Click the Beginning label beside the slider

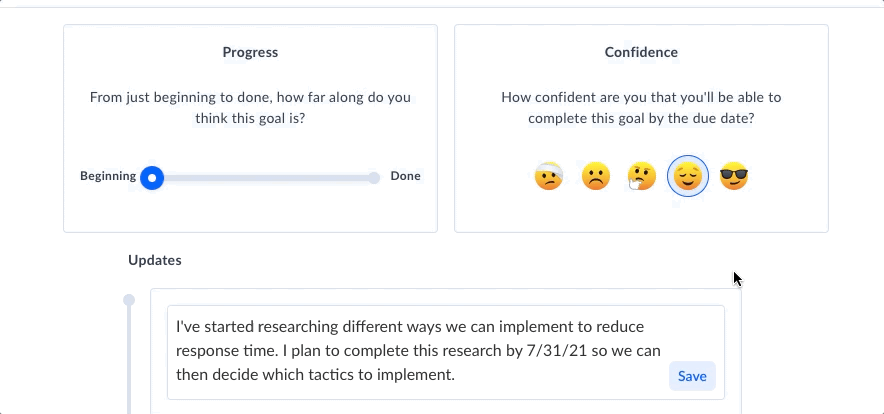(x=108, y=176)
